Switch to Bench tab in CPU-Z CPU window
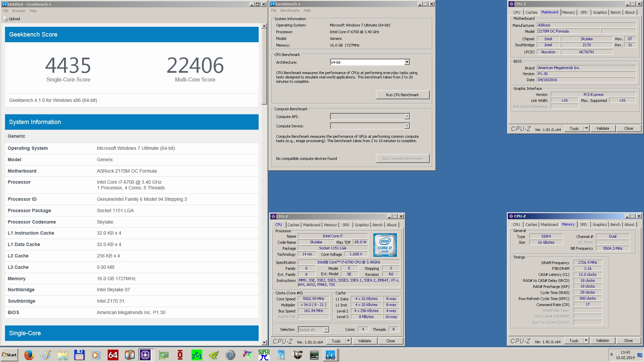 pyautogui.click(x=377, y=225)
